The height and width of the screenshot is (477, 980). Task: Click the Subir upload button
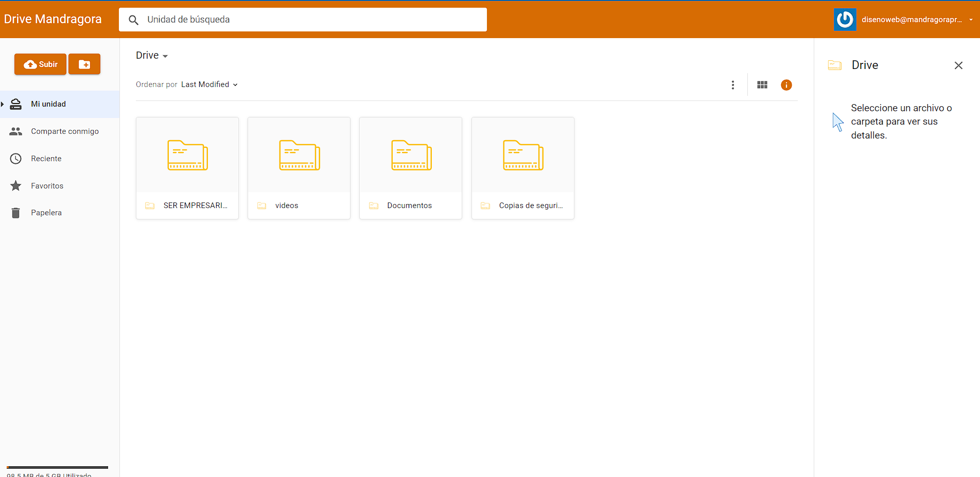click(40, 64)
